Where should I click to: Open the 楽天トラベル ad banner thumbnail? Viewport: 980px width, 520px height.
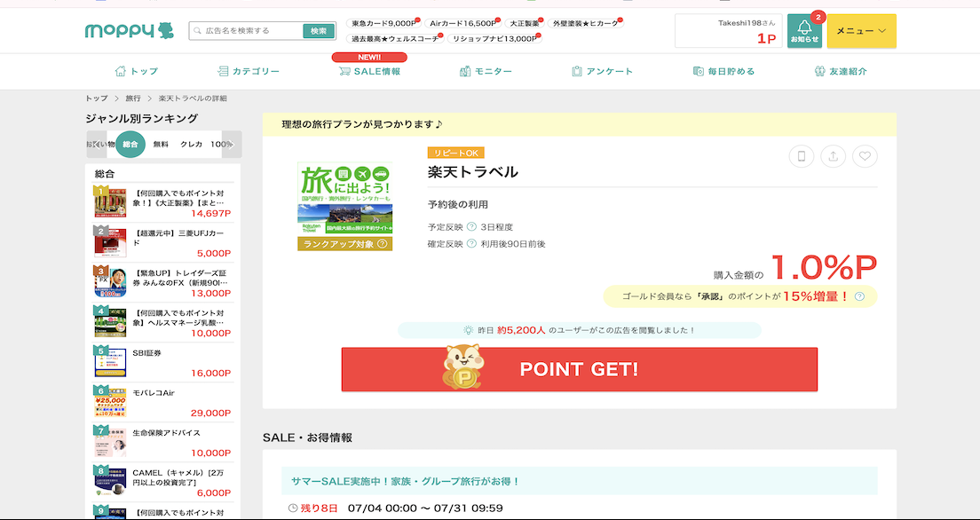tap(344, 200)
